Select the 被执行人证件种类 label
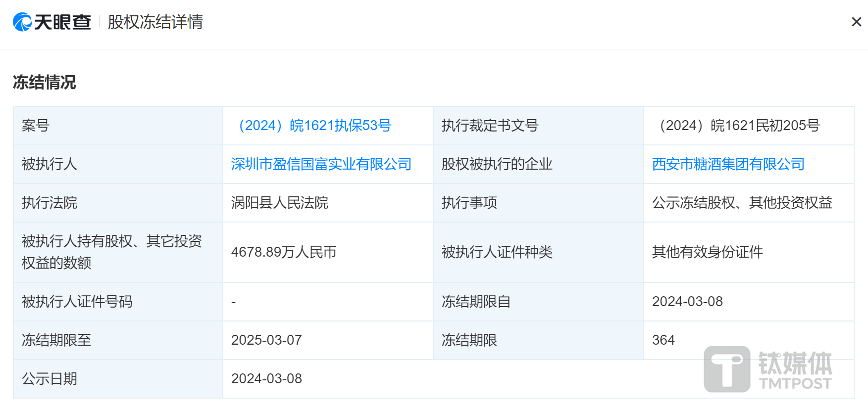 click(x=497, y=252)
